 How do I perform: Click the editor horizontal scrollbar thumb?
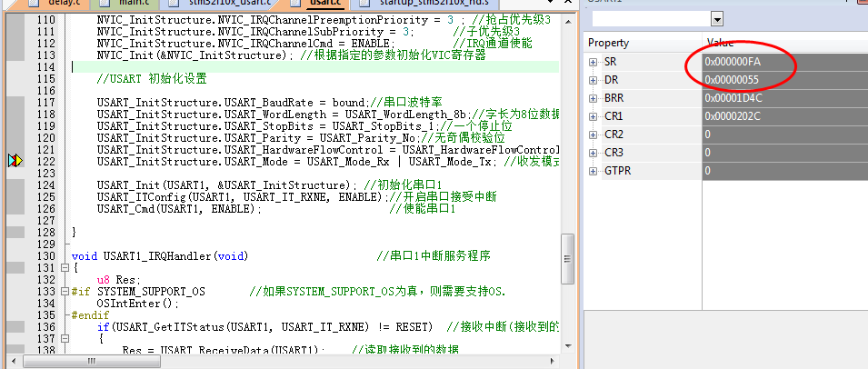point(92,361)
